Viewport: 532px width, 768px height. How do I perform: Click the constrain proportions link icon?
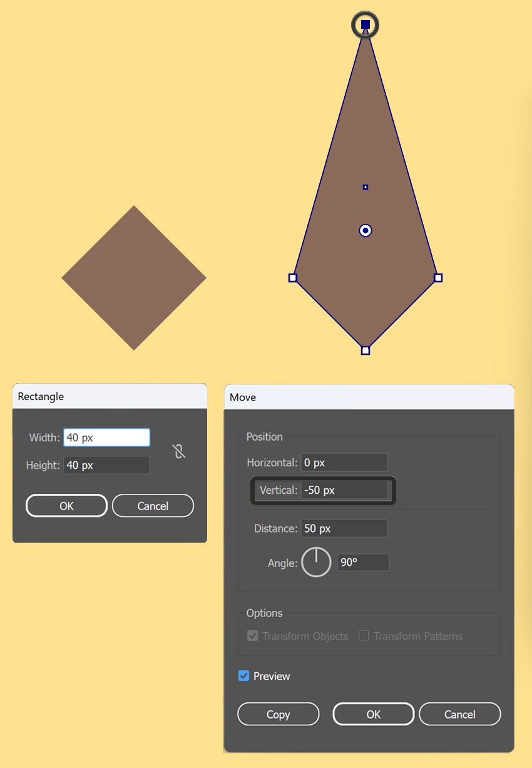[179, 451]
